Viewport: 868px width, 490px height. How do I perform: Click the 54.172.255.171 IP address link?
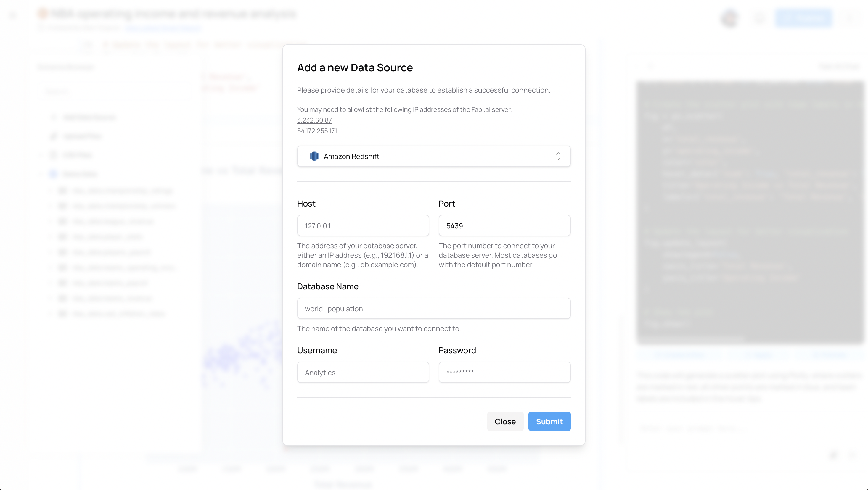317,131
